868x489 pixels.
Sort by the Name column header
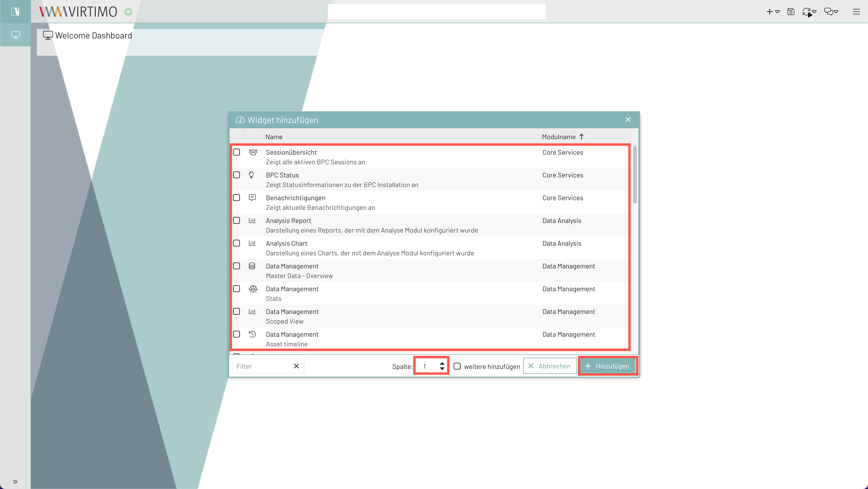pos(274,137)
